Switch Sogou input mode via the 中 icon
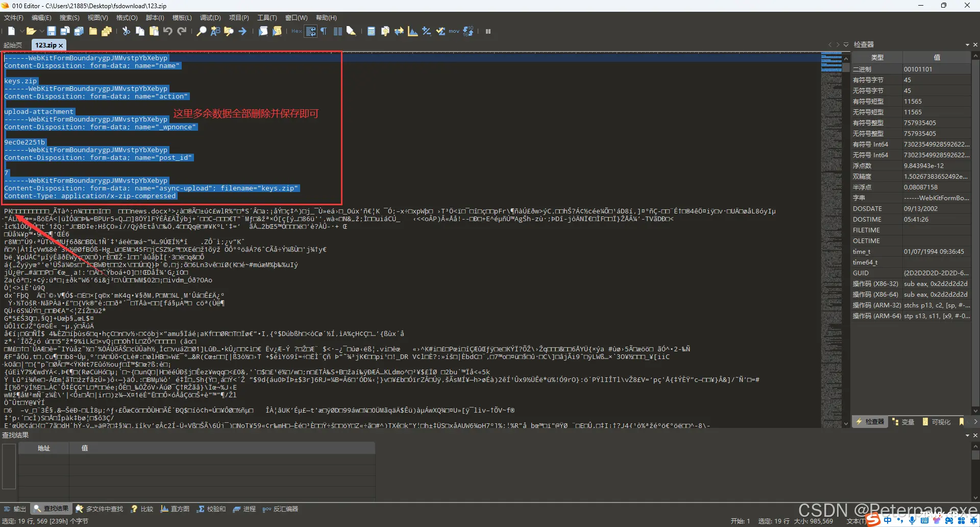Viewport: 980px width, 527px height. [x=888, y=520]
